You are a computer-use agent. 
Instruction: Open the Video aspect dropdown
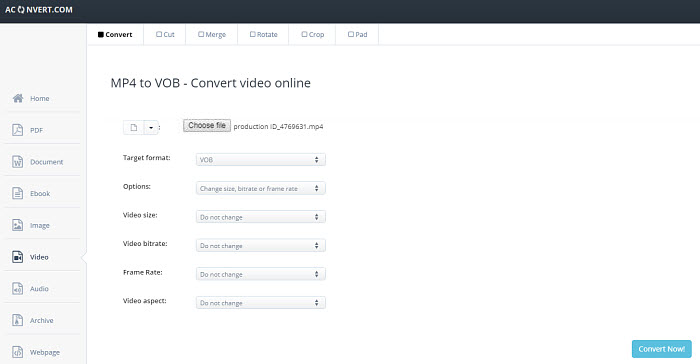pos(261,303)
